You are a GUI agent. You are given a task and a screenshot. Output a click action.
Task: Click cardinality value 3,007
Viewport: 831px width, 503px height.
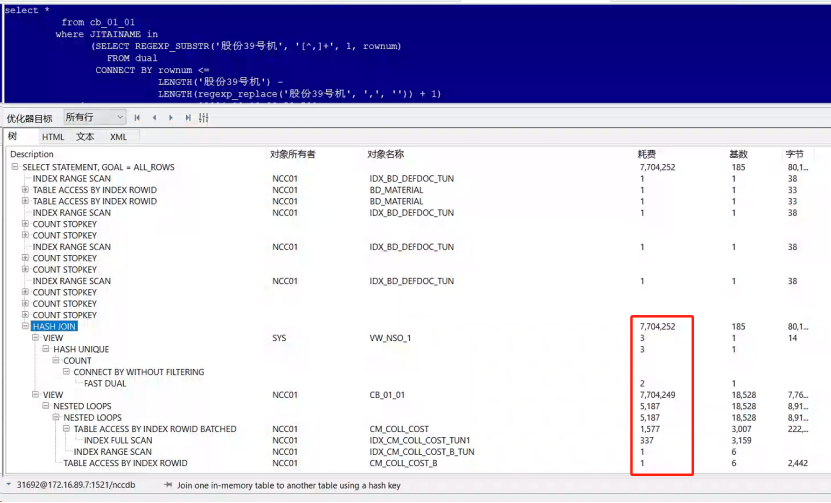[x=741, y=429]
